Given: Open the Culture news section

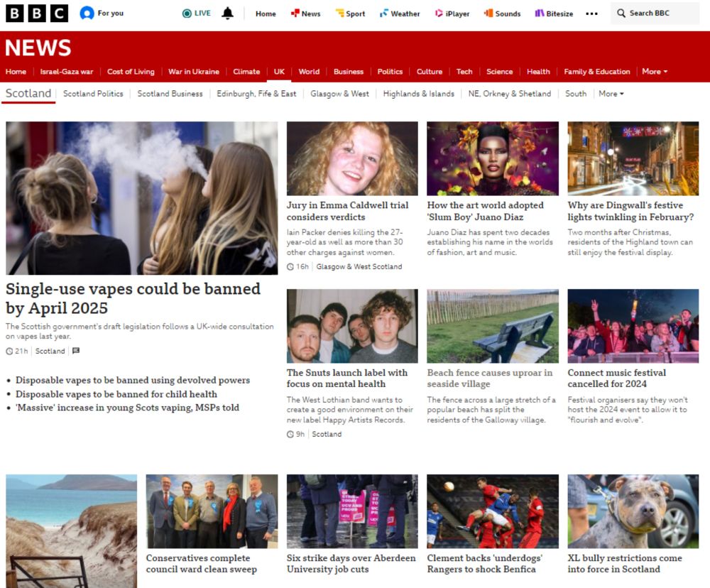Looking at the screenshot, I should point(430,72).
